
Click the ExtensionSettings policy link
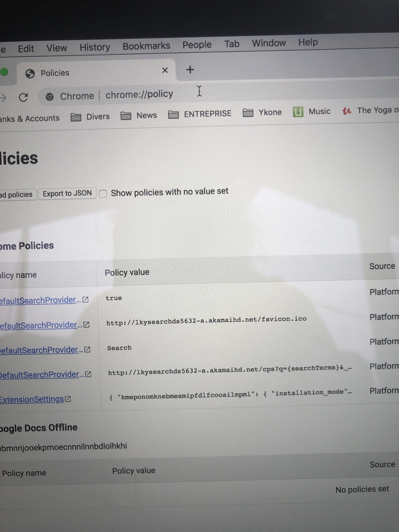[x=32, y=400]
